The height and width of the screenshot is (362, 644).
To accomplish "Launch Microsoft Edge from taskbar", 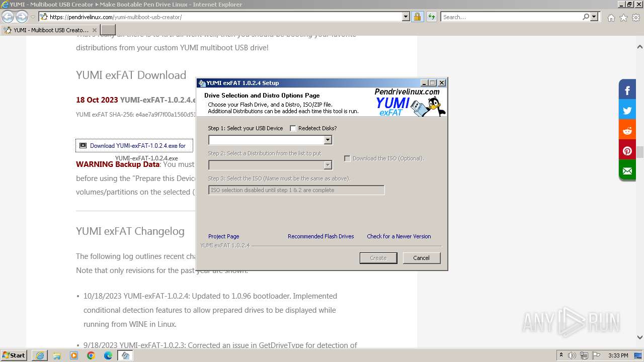I will tap(108, 355).
